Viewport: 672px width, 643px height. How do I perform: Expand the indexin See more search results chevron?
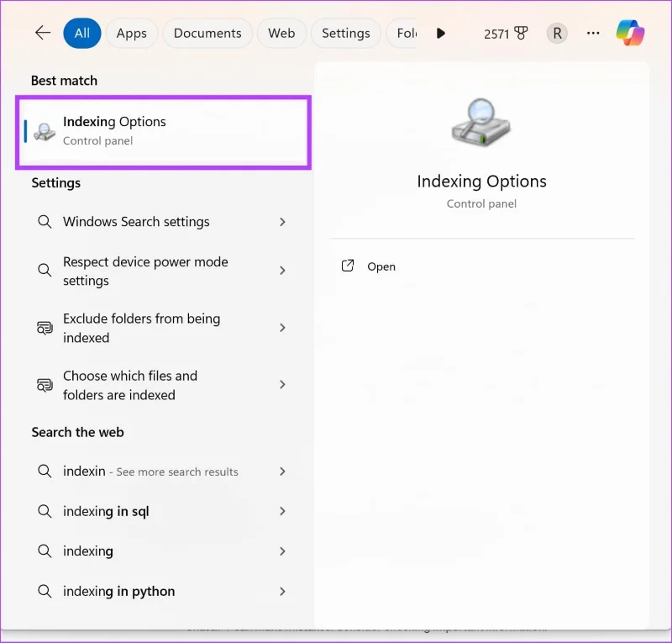click(282, 472)
